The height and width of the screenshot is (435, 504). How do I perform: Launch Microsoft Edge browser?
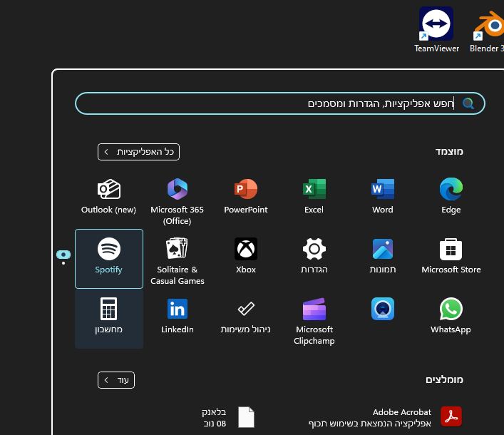pyautogui.click(x=451, y=196)
